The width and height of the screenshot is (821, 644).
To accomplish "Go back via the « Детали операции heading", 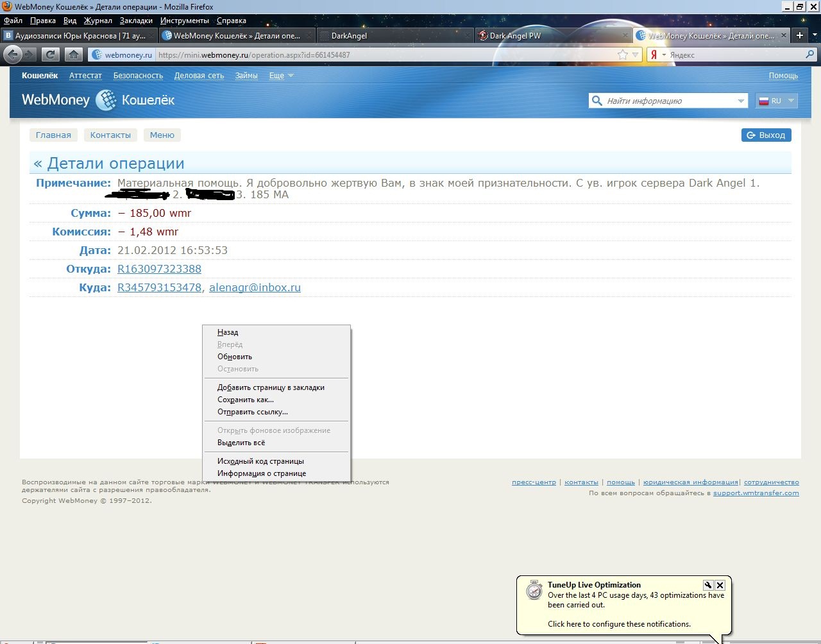I will click(109, 164).
